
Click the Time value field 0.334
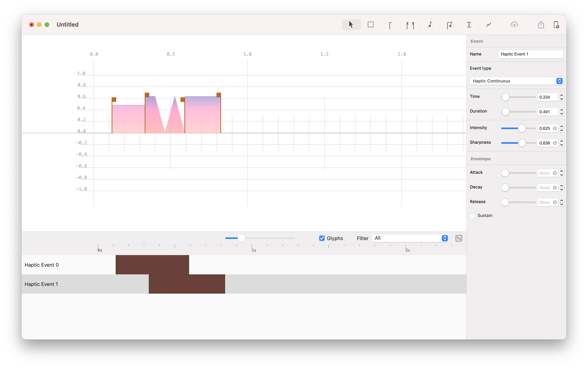tap(548, 97)
